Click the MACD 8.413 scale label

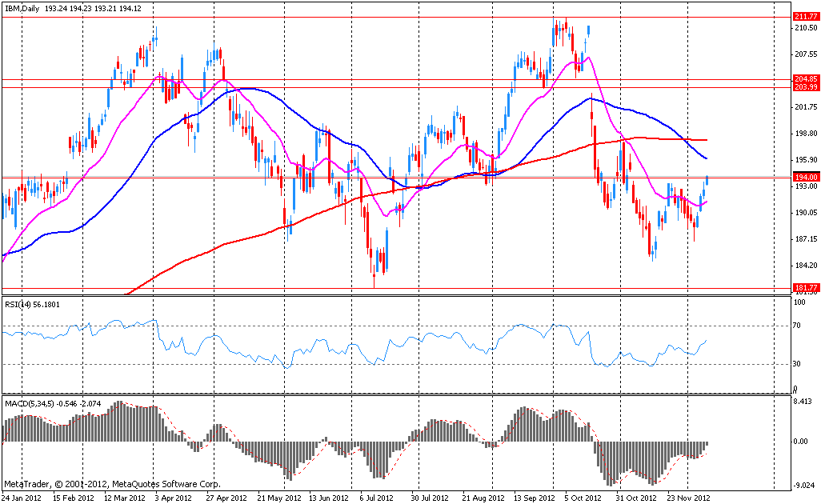click(803, 403)
